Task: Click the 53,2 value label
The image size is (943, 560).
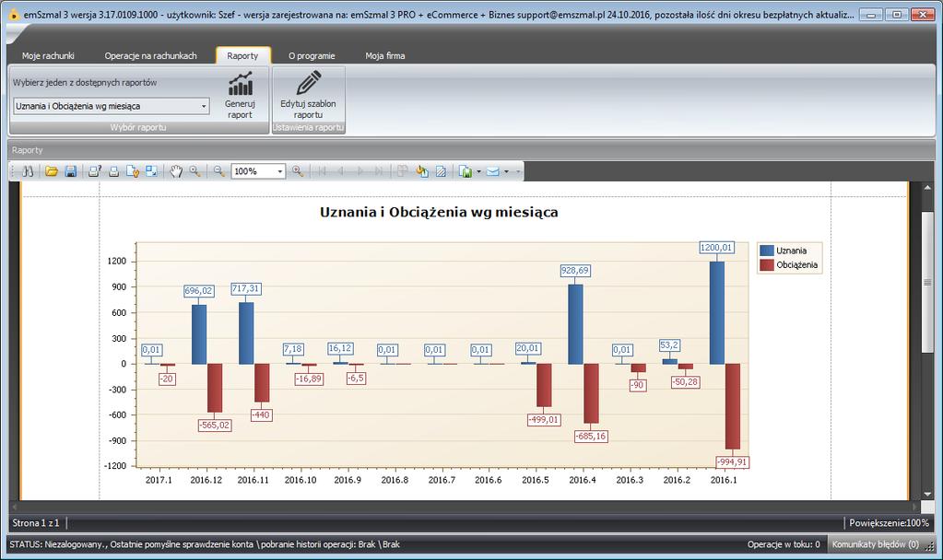Action: pyautogui.click(x=669, y=344)
